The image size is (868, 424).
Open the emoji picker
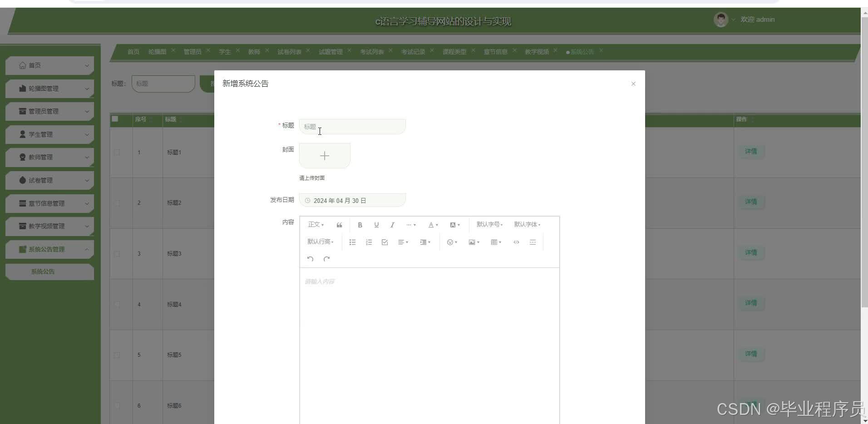452,242
